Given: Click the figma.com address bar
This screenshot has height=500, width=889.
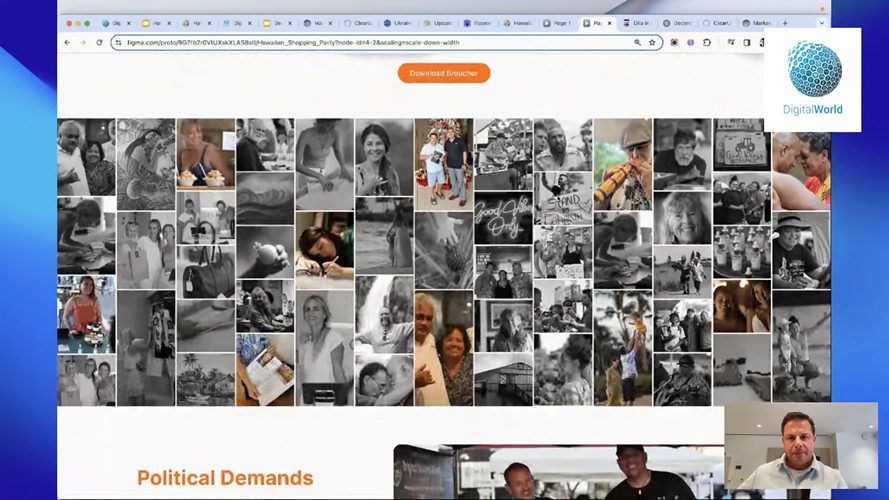Looking at the screenshot, I should [380, 43].
